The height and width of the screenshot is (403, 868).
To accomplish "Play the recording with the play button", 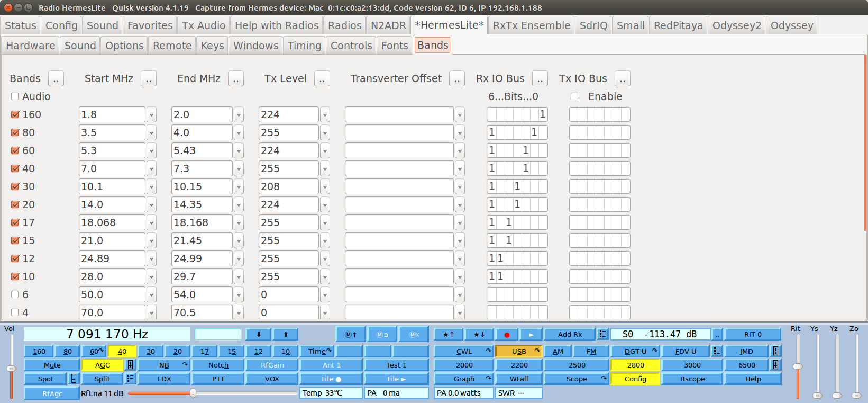I will click(531, 334).
